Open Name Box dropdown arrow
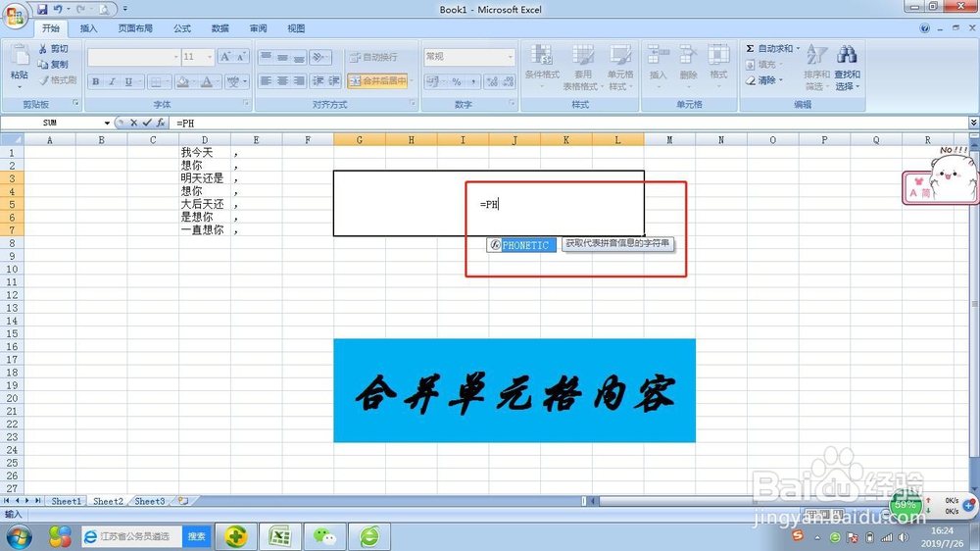The image size is (980, 551). (x=107, y=124)
